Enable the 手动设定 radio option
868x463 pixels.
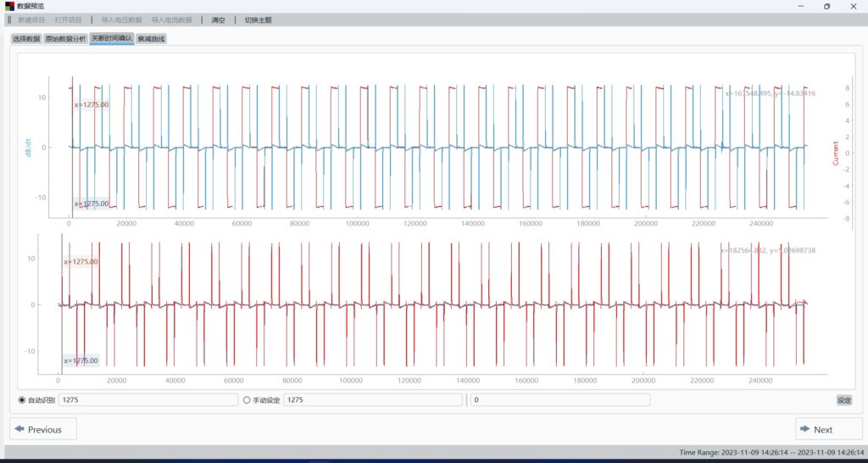coord(247,400)
